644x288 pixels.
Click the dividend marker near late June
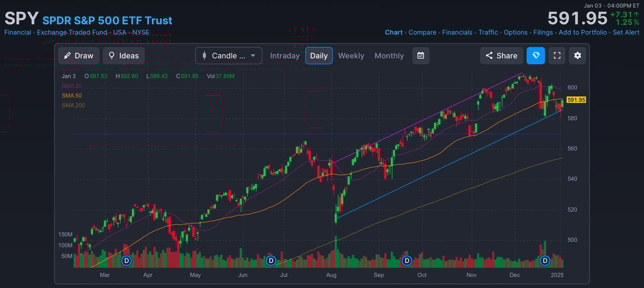pos(271,261)
